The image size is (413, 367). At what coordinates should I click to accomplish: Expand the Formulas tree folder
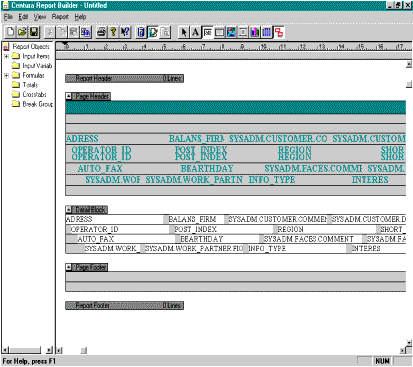pyautogui.click(x=6, y=76)
